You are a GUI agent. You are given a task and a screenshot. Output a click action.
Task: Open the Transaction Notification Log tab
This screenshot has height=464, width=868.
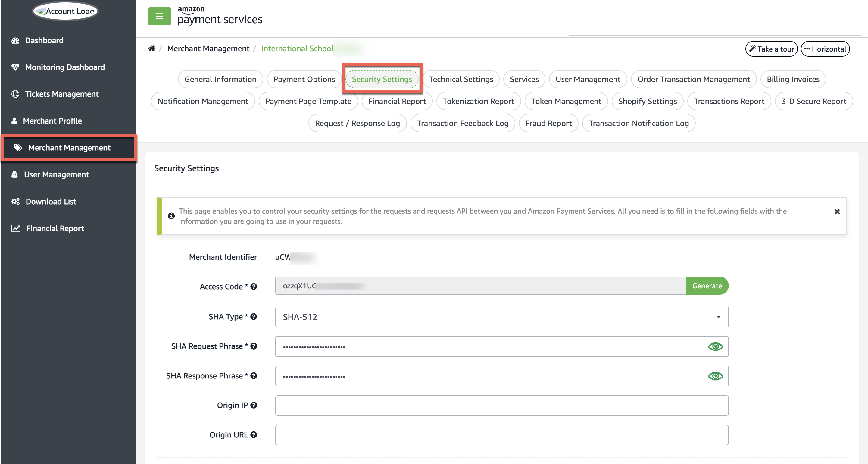pyautogui.click(x=639, y=123)
